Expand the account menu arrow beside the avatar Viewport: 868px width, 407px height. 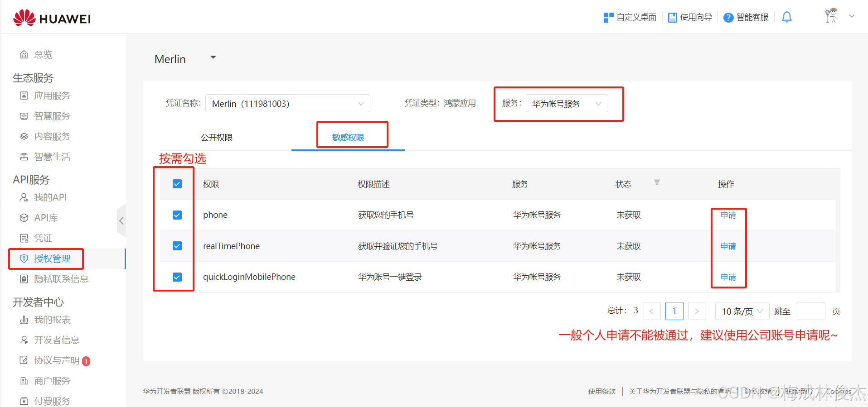(x=852, y=16)
